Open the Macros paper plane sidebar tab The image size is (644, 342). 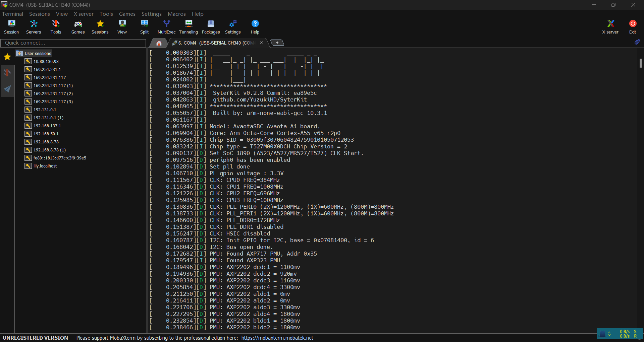[x=7, y=89]
